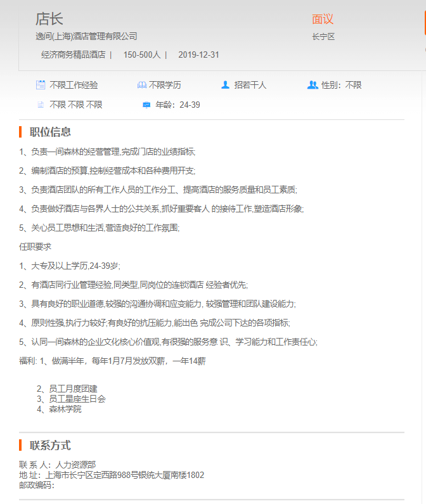Click the 经济商务精品酒店 industry tag

pos(73,55)
